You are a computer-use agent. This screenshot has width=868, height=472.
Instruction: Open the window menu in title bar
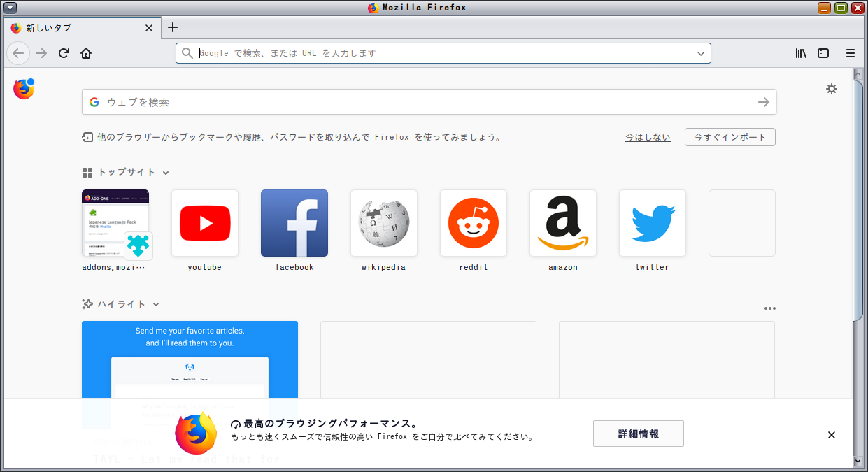[x=10, y=8]
